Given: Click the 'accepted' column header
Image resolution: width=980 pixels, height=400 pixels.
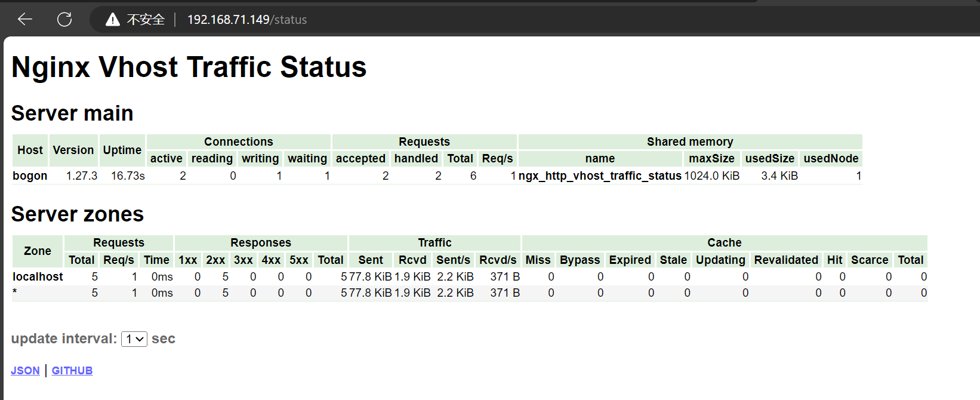Looking at the screenshot, I should (360, 158).
